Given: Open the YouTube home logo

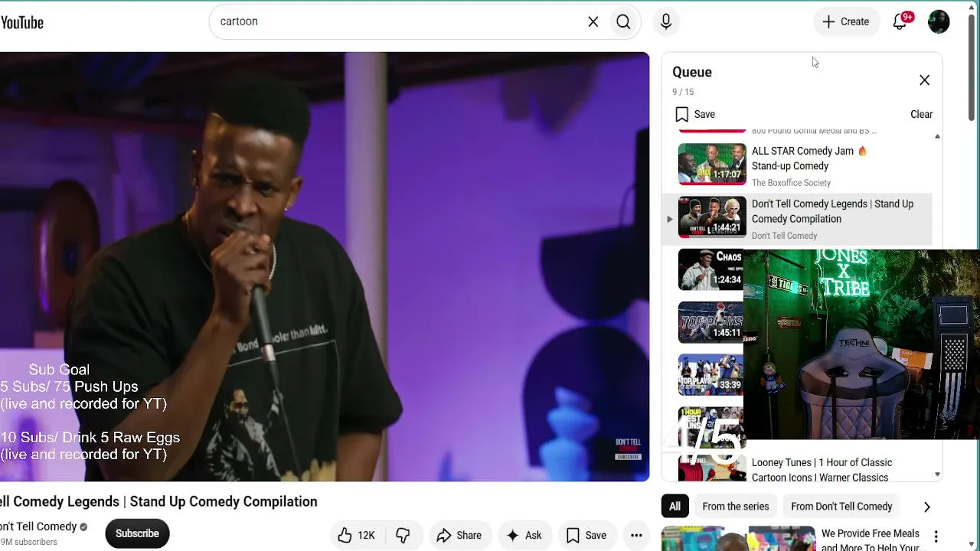Looking at the screenshot, I should (x=21, y=22).
